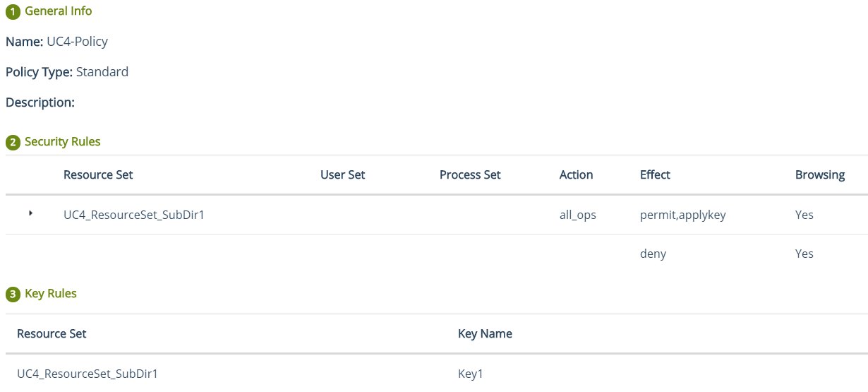The width and height of the screenshot is (868, 392).
Task: Click the step 3 badge beside Key Rules
Action: 13,295
